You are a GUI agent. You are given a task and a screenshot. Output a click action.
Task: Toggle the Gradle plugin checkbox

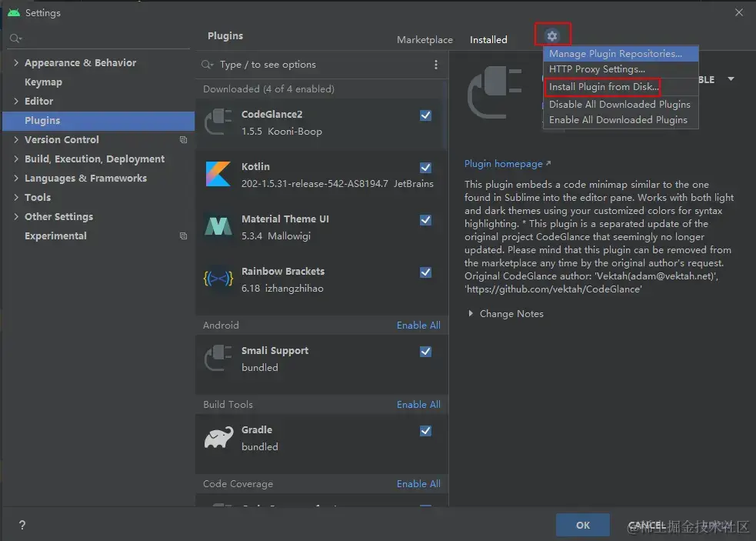pyautogui.click(x=426, y=430)
